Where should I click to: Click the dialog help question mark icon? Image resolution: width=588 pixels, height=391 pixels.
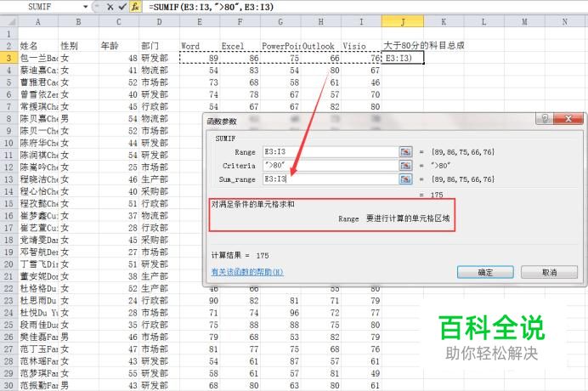point(545,119)
